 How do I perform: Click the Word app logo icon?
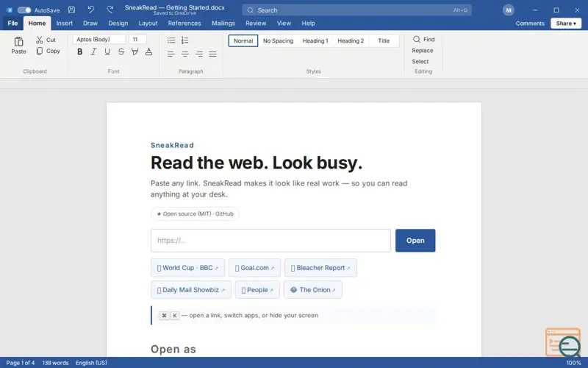[x=10, y=10]
